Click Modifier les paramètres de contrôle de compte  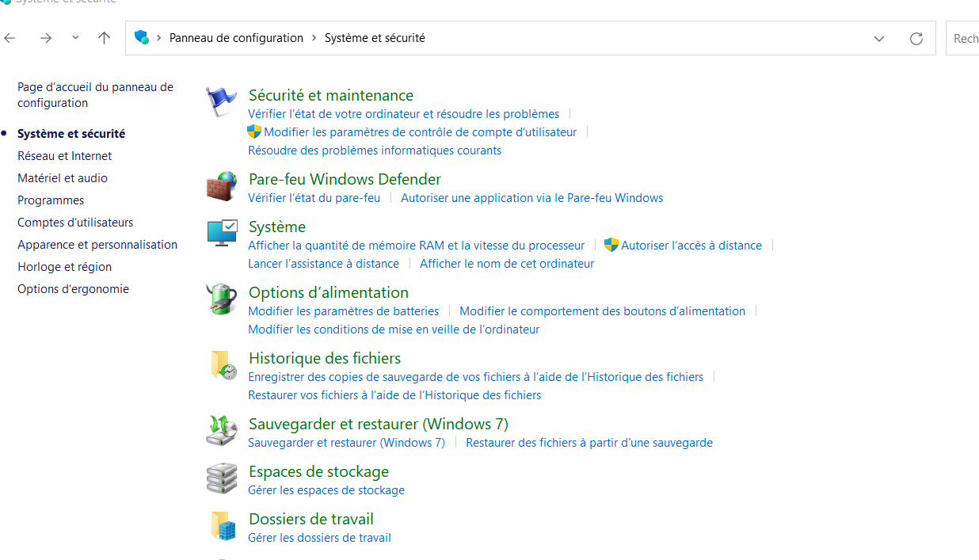(x=421, y=132)
